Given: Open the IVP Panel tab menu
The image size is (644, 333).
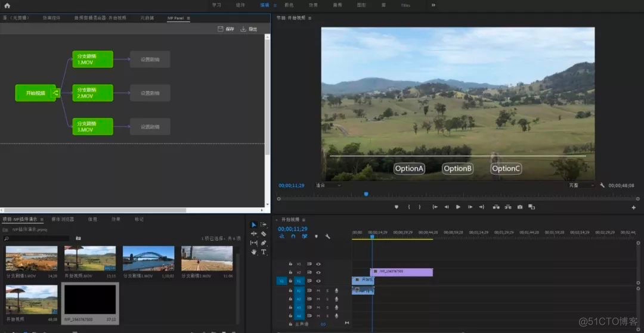Looking at the screenshot, I should 188,18.
